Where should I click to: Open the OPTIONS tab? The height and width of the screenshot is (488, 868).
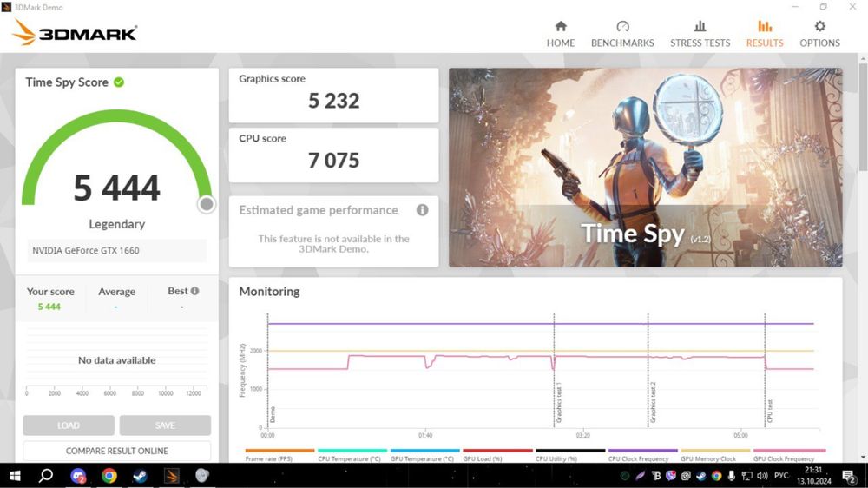819,34
